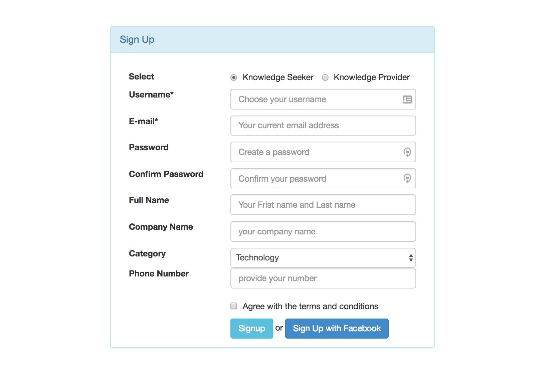559x392 pixels.
Task: Click the Full Name input field
Action: coord(323,205)
